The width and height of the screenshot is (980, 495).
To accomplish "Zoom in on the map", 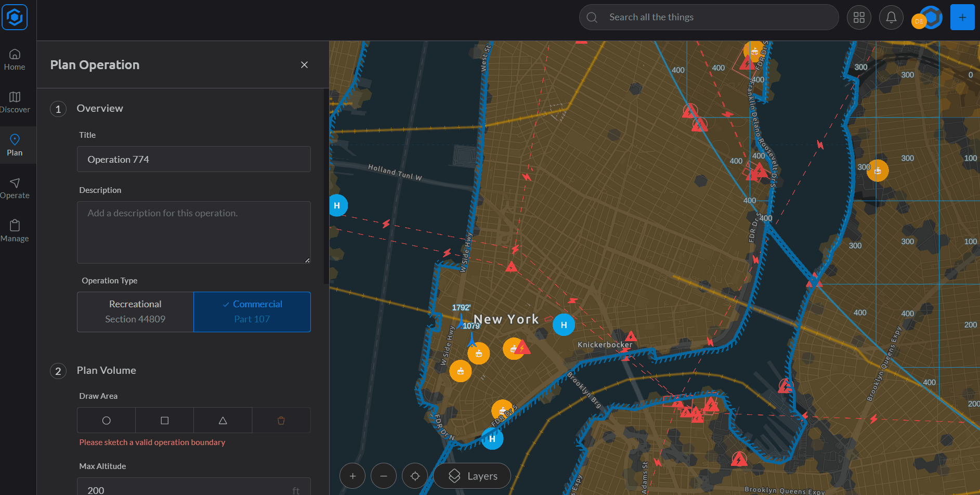I will coord(352,476).
